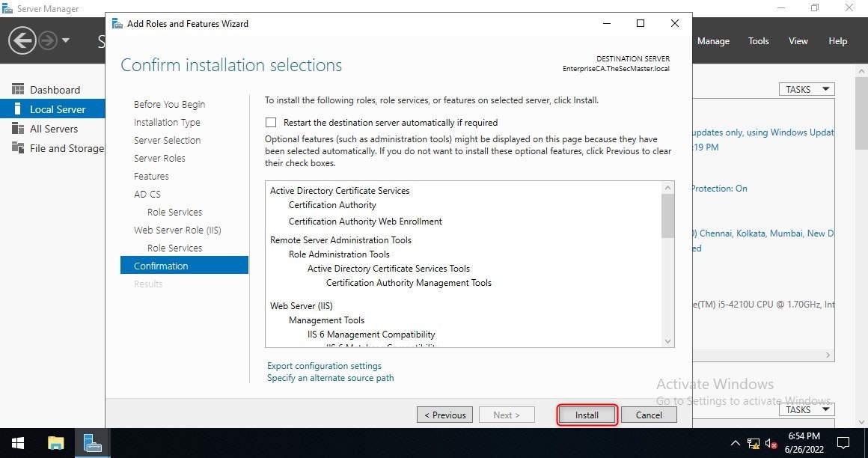868x458 pixels.
Task: Open the navigation history dropdown arrow
Action: (66, 40)
